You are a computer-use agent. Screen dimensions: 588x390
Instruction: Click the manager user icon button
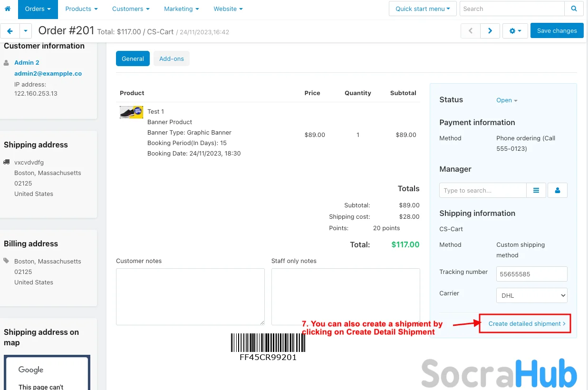point(558,190)
